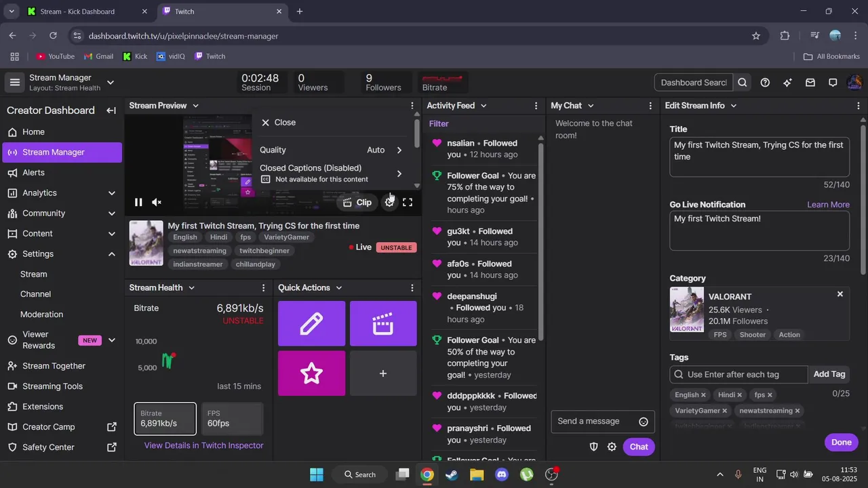Expand the Analytics sidebar section
This screenshot has width=868, height=488.
point(111,193)
